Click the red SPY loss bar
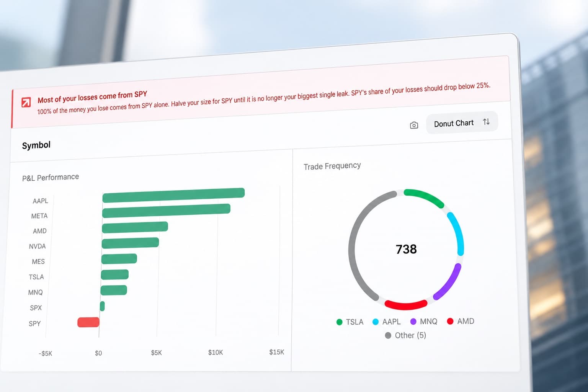 coord(88,322)
